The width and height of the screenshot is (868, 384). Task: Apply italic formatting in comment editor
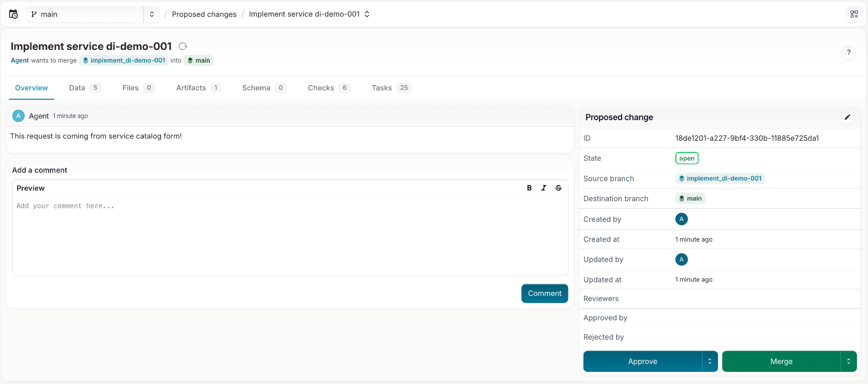pos(544,188)
